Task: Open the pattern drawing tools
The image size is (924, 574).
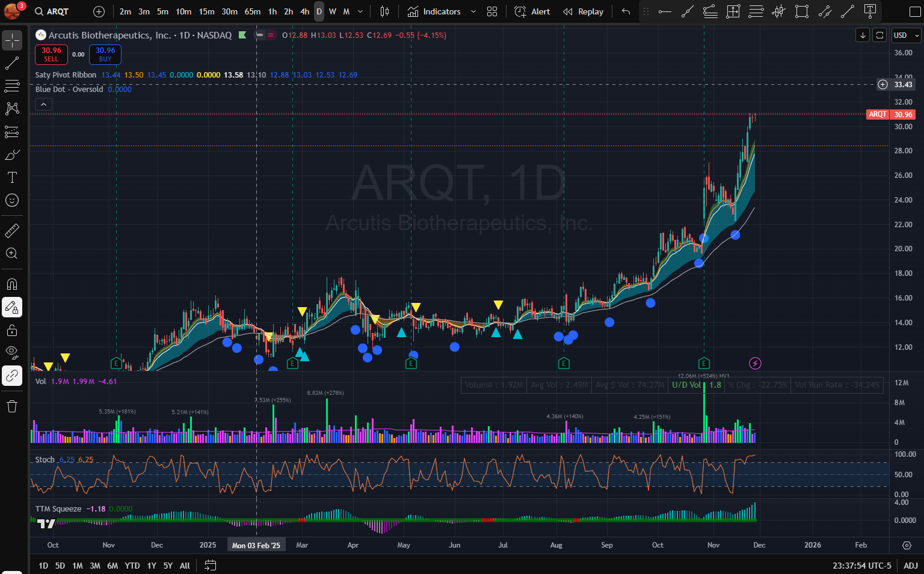Action: click(x=12, y=109)
